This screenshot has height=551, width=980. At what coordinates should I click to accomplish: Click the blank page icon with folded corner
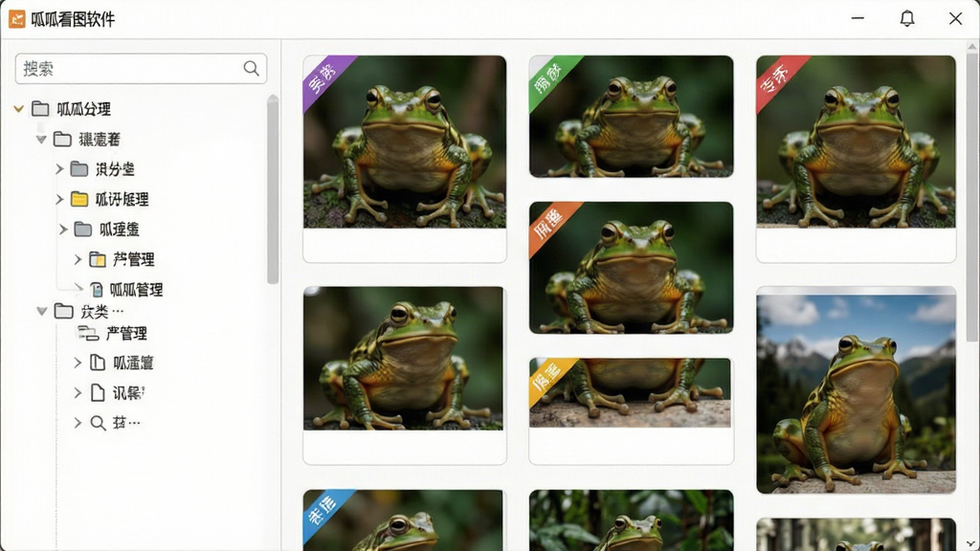(x=98, y=393)
